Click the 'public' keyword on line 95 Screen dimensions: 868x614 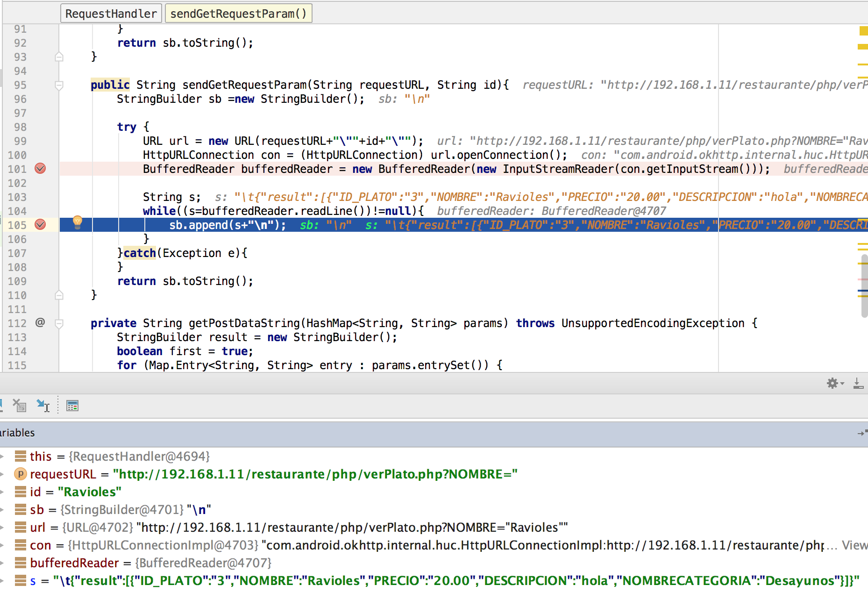[x=110, y=85]
